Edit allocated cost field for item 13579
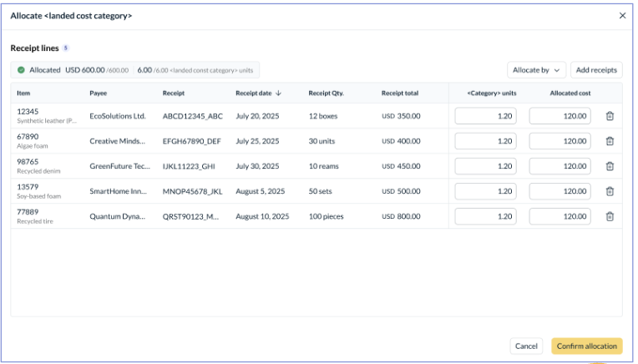The height and width of the screenshot is (364, 638). (560, 191)
